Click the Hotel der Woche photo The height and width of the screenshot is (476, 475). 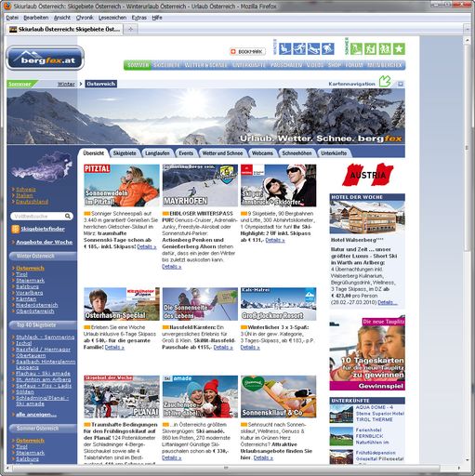click(x=367, y=218)
